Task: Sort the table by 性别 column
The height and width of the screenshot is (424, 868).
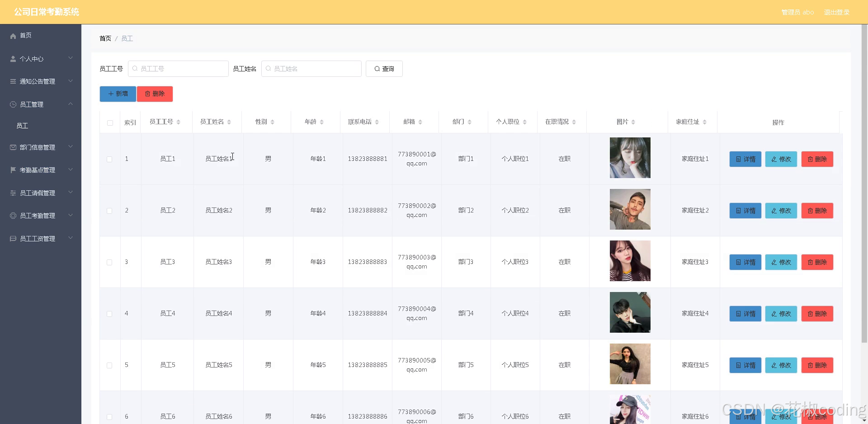Action: click(x=272, y=122)
